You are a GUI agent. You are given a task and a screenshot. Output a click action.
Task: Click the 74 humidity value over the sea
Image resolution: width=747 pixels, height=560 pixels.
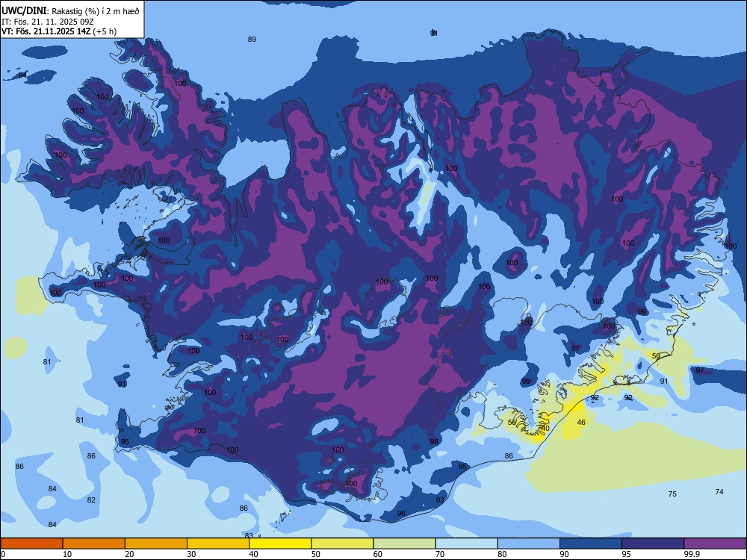coord(719,492)
